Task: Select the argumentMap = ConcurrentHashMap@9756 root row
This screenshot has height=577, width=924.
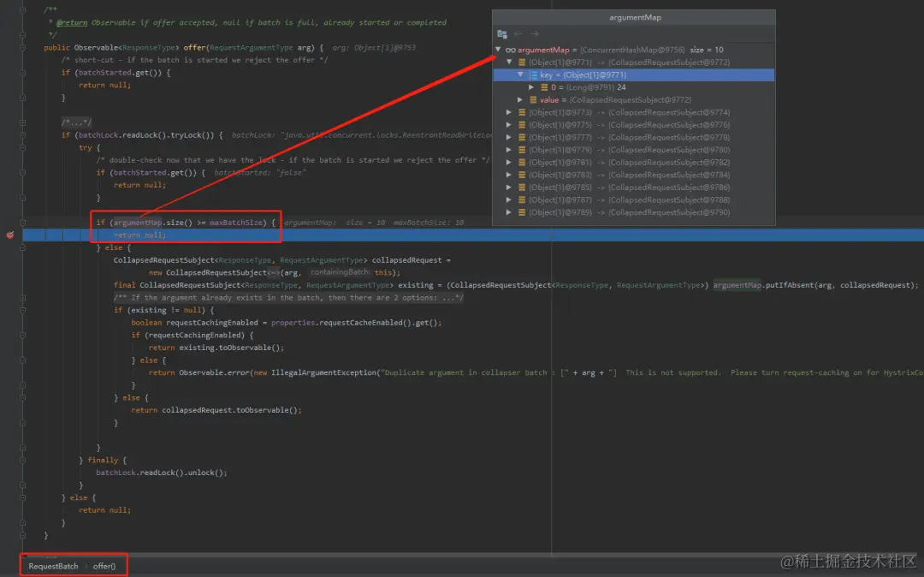Action: point(633,51)
